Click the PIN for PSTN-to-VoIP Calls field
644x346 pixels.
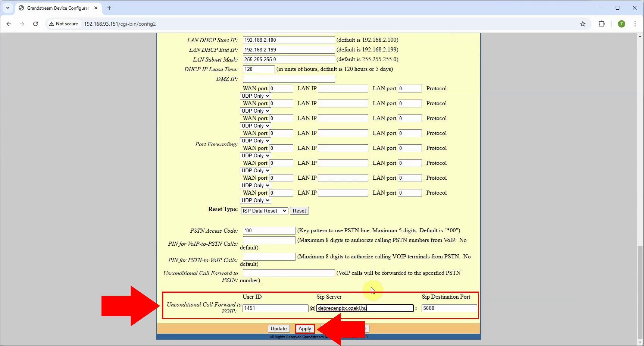point(269,257)
